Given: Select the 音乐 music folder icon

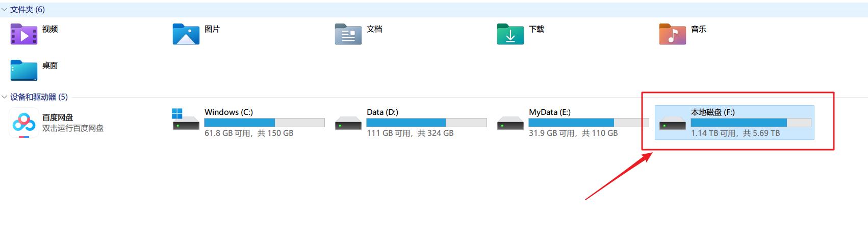Looking at the screenshot, I should [x=672, y=34].
